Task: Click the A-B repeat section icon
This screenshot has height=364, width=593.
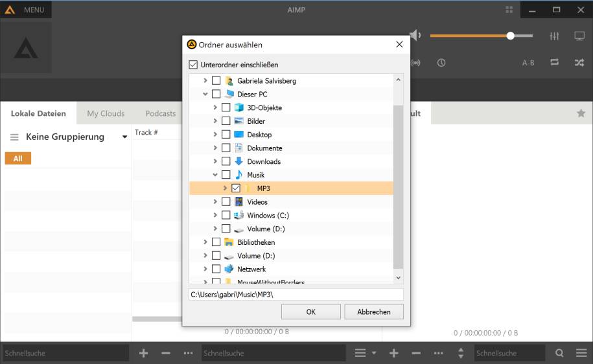Action: tap(528, 63)
